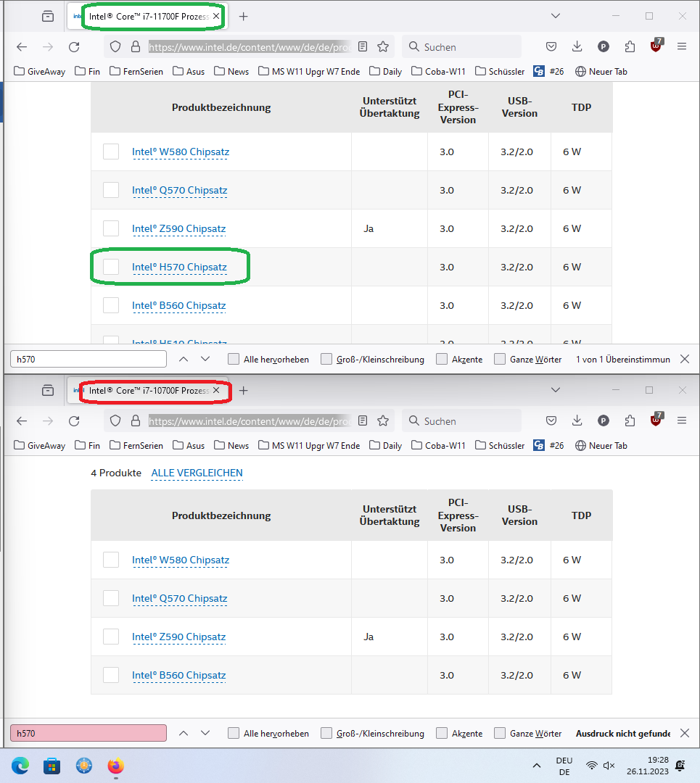Open new tab in i7-10700F window
Viewport: 700px width, 783px height.
click(243, 391)
